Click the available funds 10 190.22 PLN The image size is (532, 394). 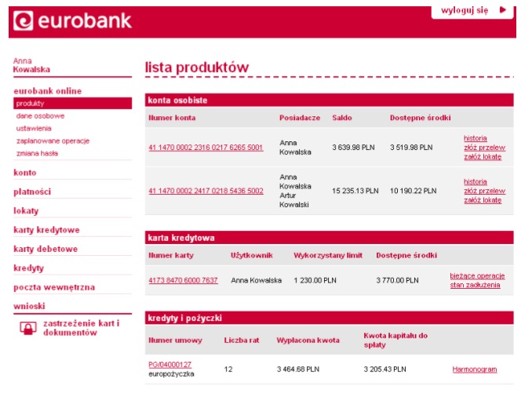[x=413, y=191]
